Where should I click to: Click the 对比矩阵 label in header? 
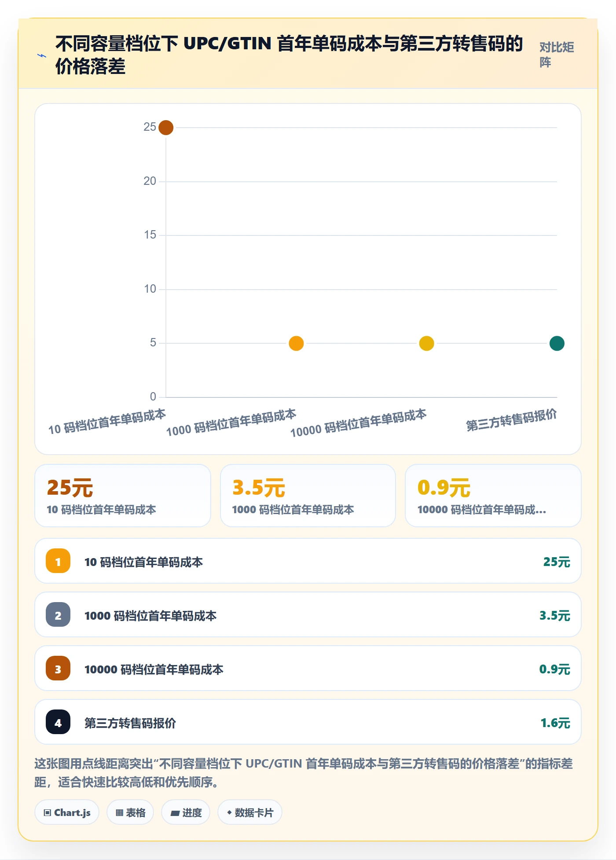557,55
